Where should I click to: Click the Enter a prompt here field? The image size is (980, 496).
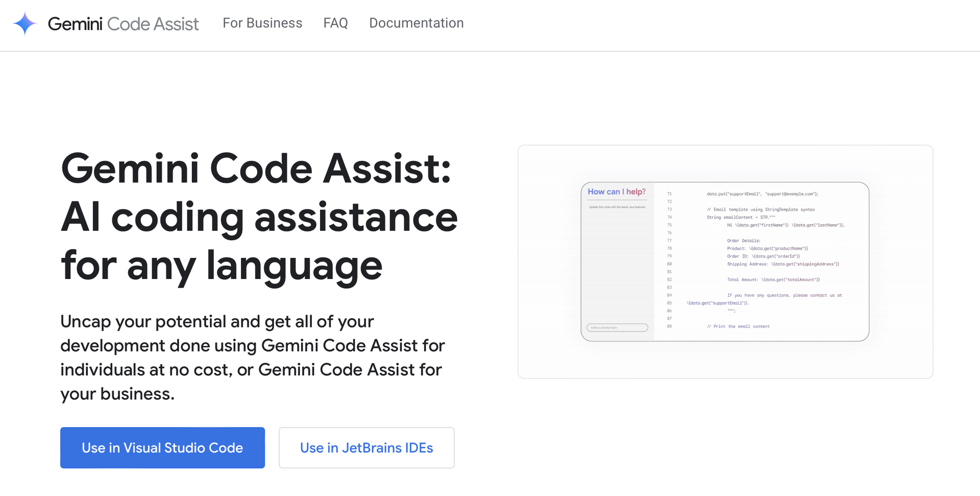pos(617,327)
